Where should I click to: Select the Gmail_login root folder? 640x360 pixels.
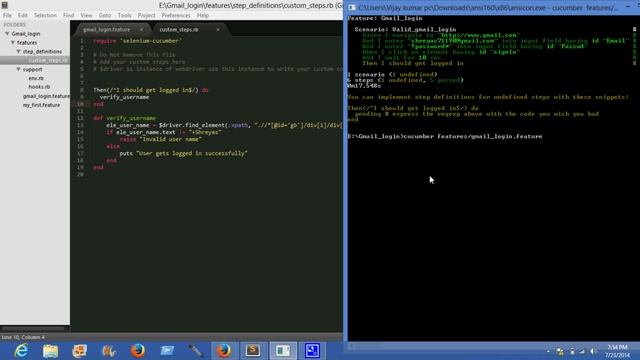(26, 34)
